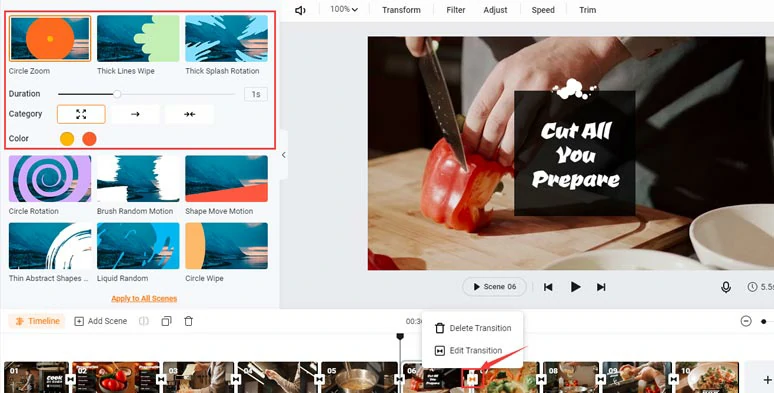Viewport: 774px width, 393px height.
Task: Click the timeline zoom-out minus icon
Action: coord(746,321)
